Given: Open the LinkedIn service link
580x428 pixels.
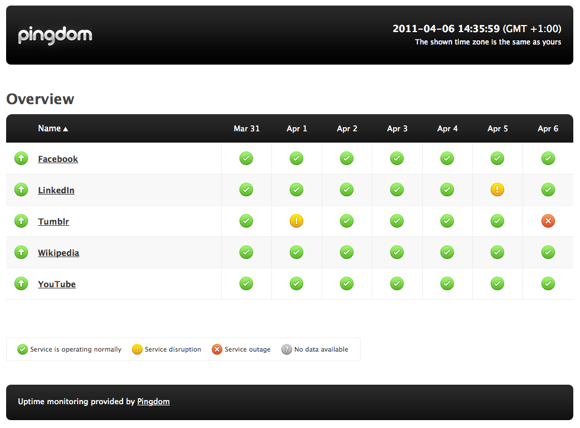Looking at the screenshot, I should [x=56, y=190].
